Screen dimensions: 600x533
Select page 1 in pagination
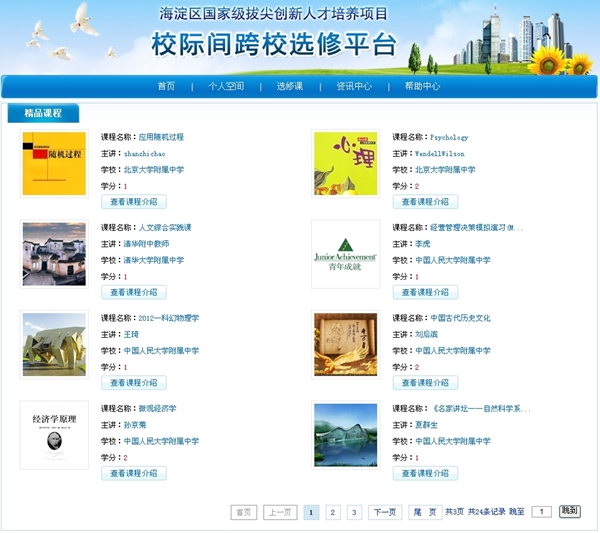click(x=311, y=512)
